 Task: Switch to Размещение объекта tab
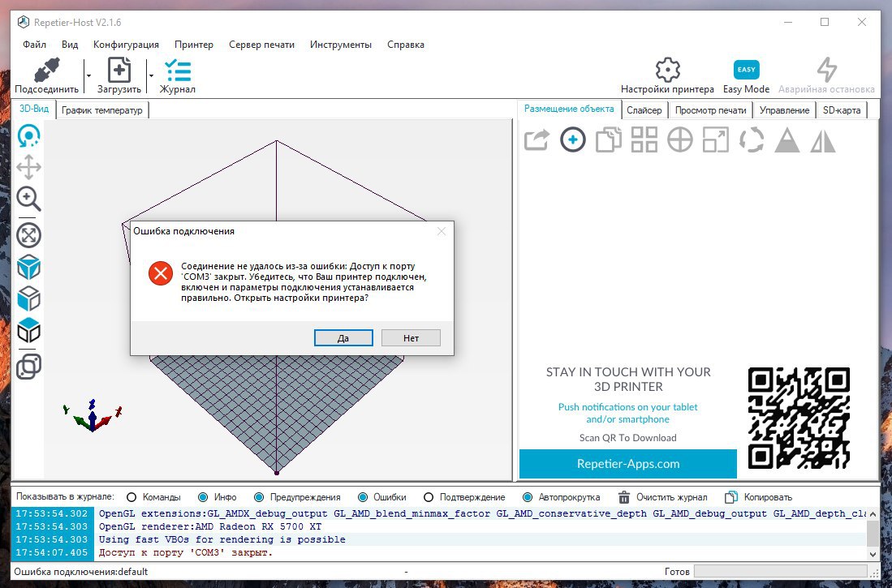(569, 109)
